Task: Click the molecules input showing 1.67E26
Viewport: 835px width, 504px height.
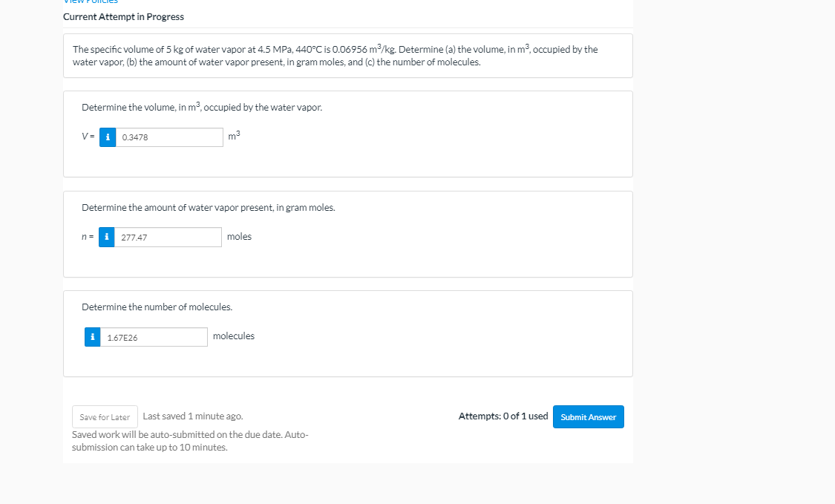Action: click(x=155, y=337)
